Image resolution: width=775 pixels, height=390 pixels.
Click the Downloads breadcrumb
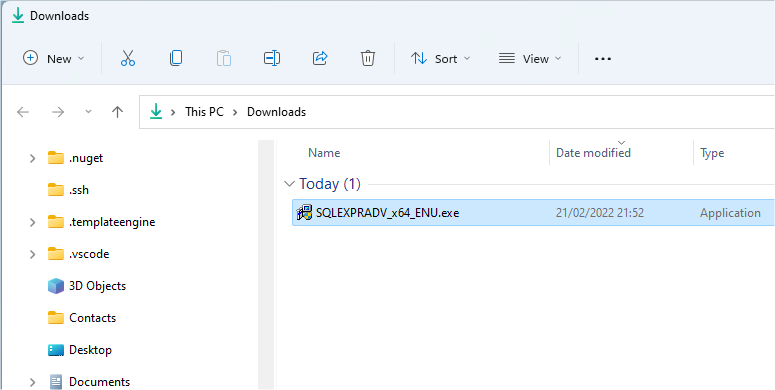[276, 112]
